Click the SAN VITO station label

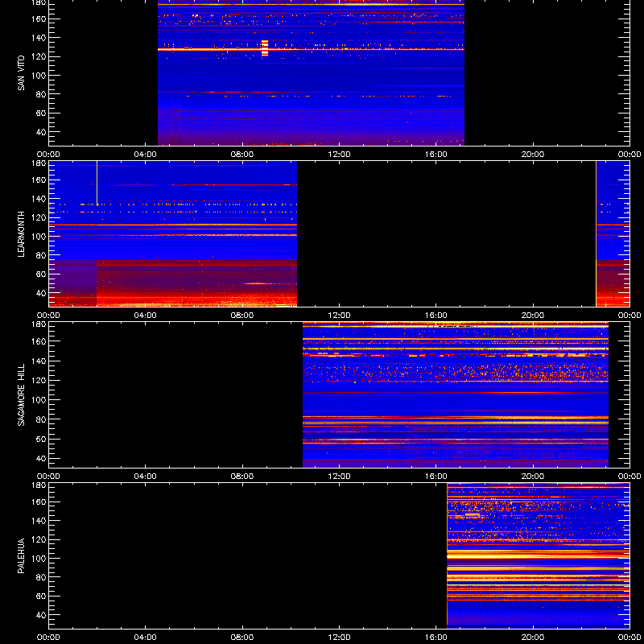click(x=21, y=72)
